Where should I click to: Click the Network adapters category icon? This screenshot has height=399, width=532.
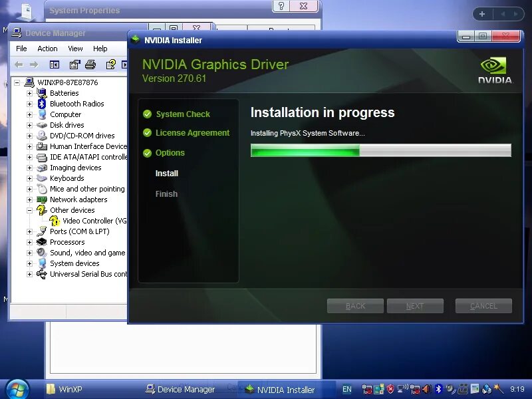[x=42, y=199]
